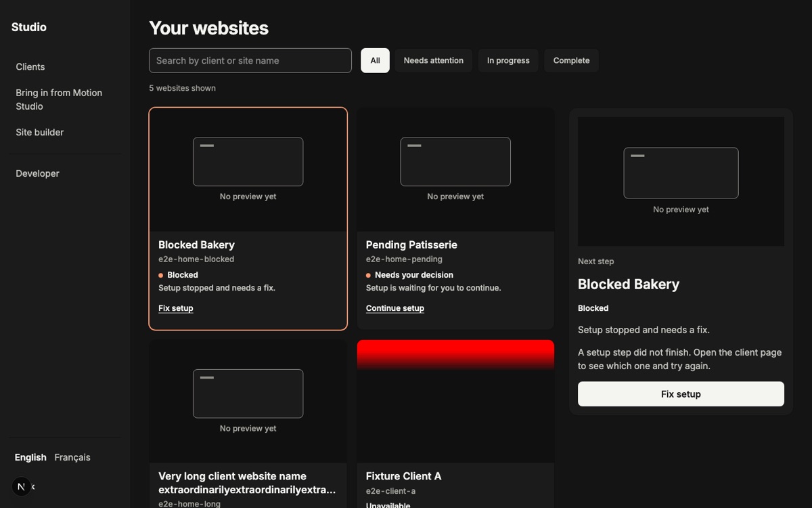This screenshot has width=812, height=508.
Task: Select the very long client name card preview
Action: pos(248,401)
